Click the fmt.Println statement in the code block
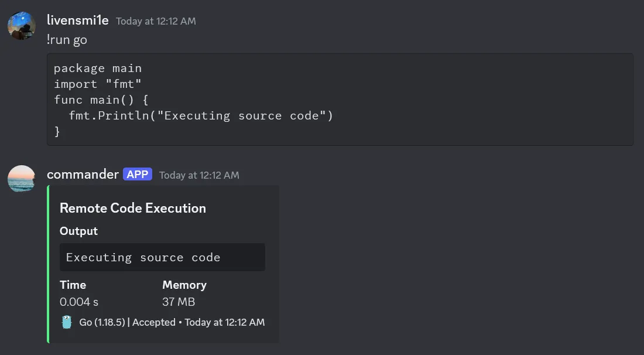This screenshot has width=644, height=355. [x=201, y=115]
